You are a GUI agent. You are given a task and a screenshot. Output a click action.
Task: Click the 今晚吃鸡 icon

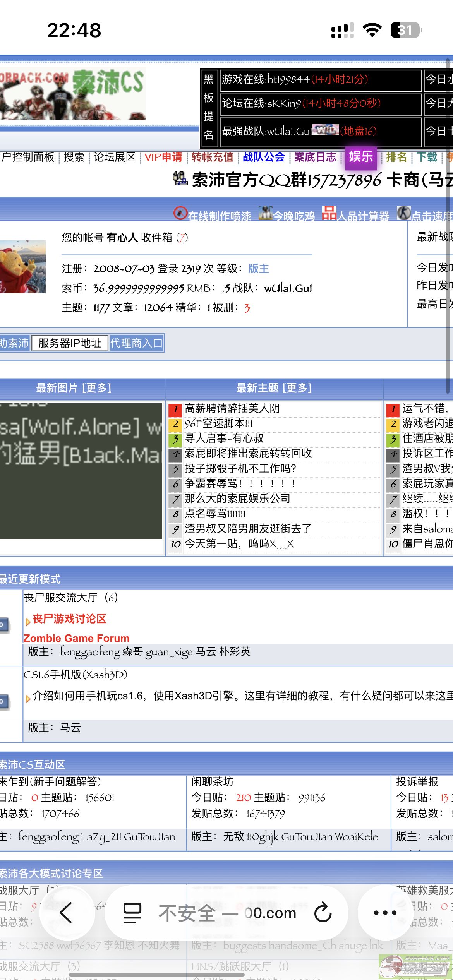pyautogui.click(x=265, y=213)
